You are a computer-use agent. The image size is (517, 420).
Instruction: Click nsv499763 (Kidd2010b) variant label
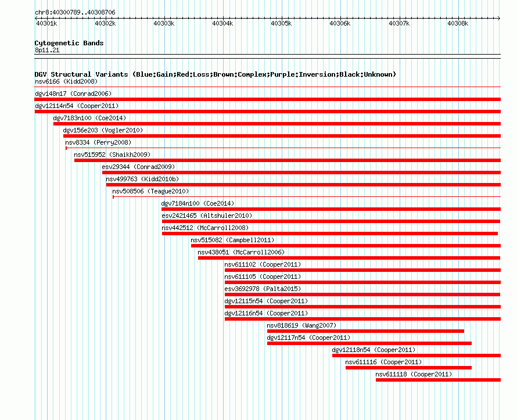click(x=142, y=179)
